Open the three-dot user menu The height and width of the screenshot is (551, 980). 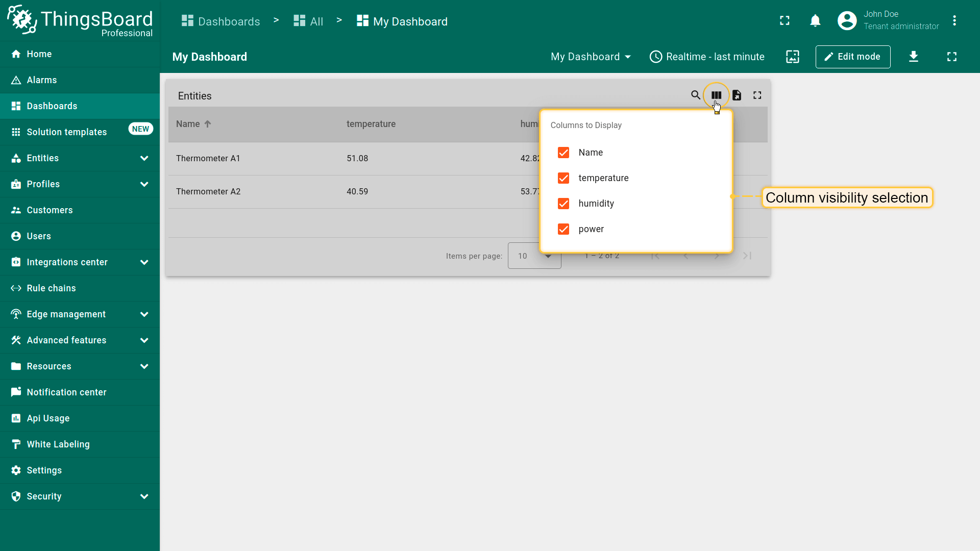(x=954, y=21)
